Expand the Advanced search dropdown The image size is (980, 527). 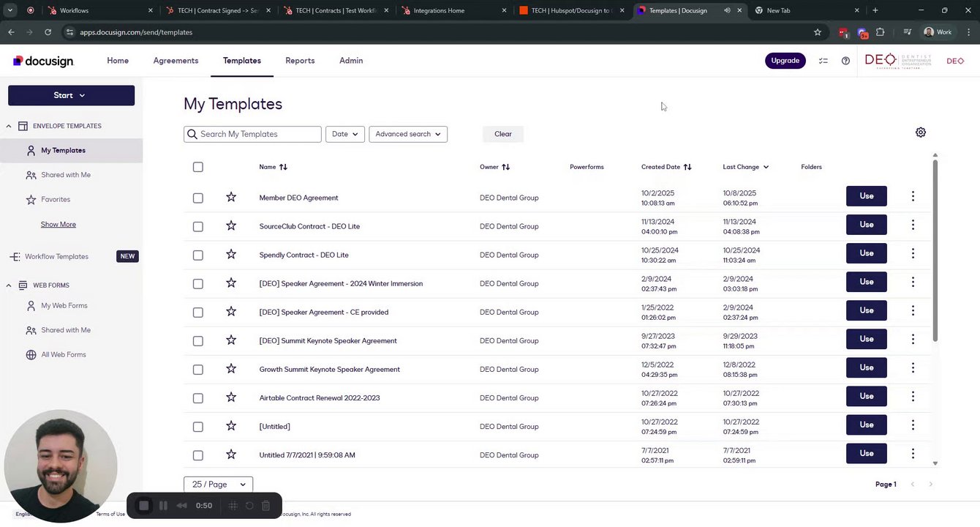(x=408, y=134)
